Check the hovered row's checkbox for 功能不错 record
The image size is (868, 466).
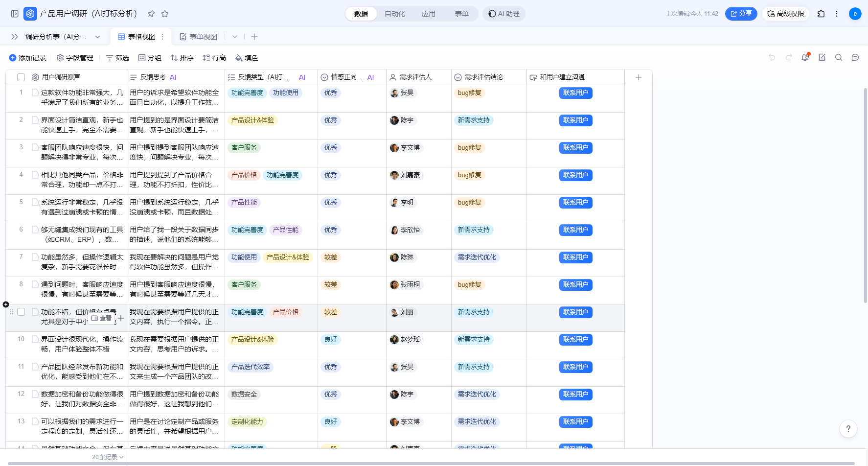point(21,312)
